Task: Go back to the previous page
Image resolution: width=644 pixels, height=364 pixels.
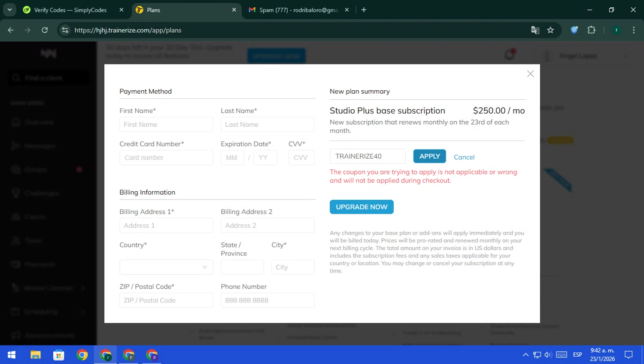Action: [11, 30]
